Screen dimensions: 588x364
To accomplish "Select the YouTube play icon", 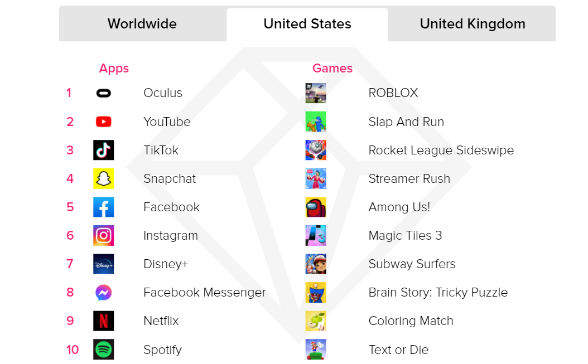I will [x=104, y=122].
